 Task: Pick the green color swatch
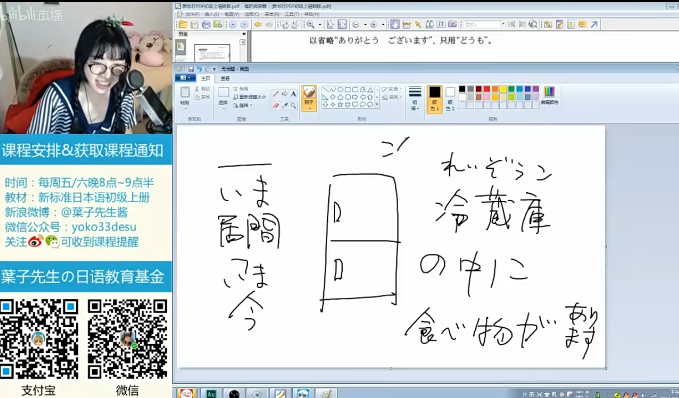(511, 89)
